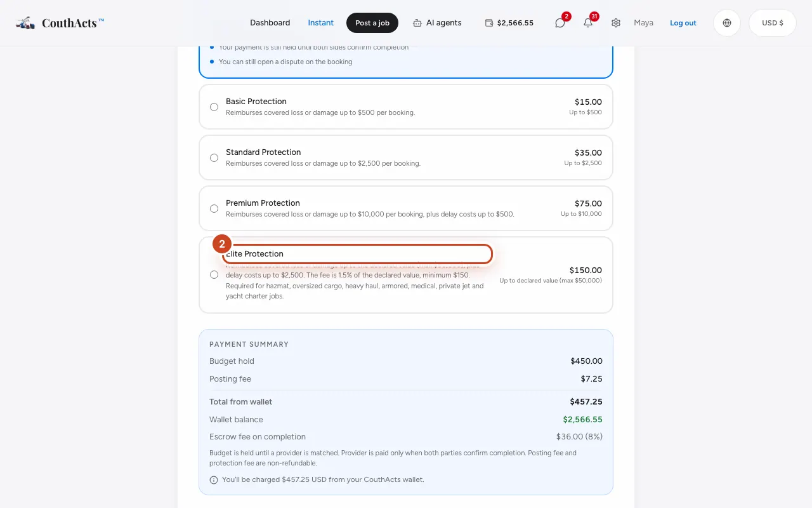This screenshot has height=508, width=812.
Task: Go to Dashboard in navigation
Action: [x=270, y=23]
